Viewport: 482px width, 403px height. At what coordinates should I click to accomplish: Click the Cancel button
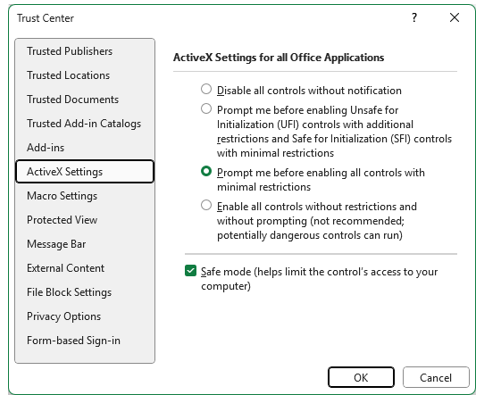[x=436, y=377]
